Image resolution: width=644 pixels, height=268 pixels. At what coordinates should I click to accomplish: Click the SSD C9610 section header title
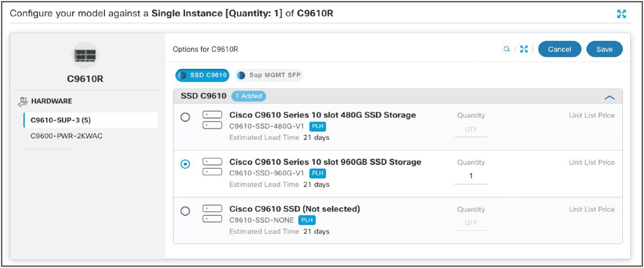[203, 96]
